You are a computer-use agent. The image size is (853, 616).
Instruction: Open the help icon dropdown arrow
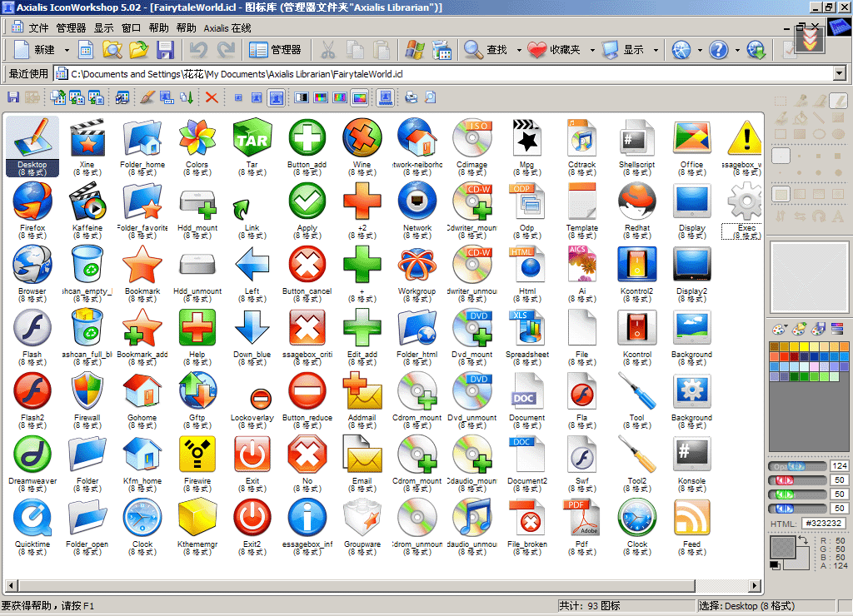pyautogui.click(x=737, y=50)
